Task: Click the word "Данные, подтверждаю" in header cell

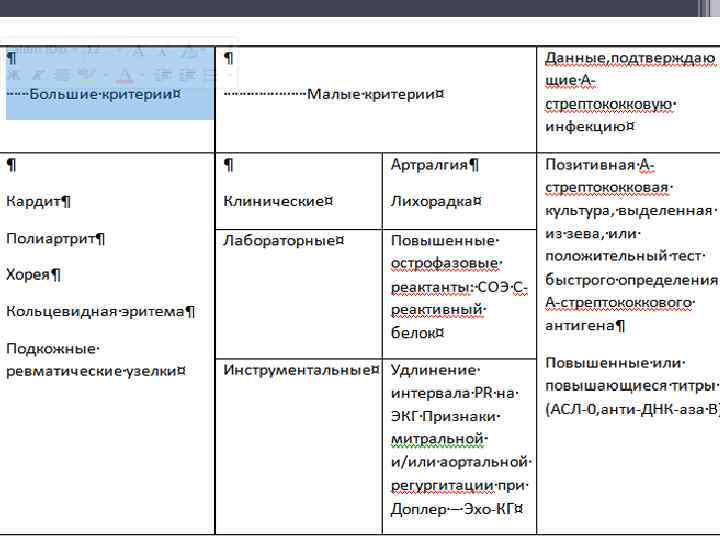Action: point(630,58)
